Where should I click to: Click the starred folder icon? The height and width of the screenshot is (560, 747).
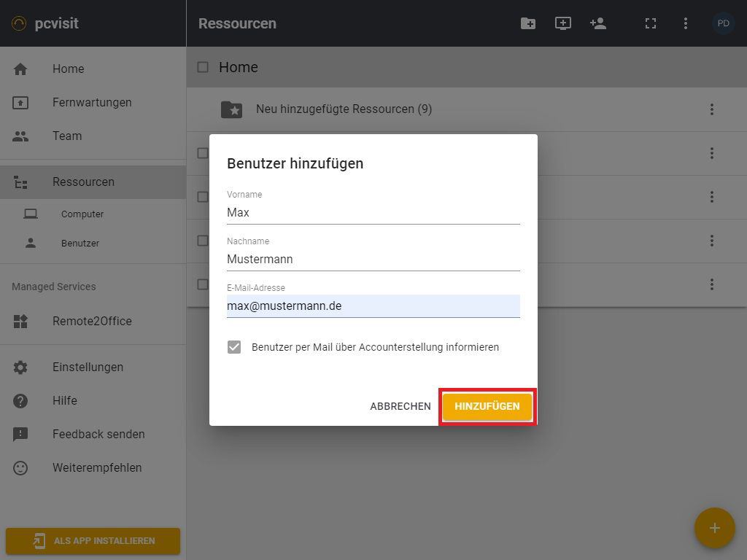pyautogui.click(x=231, y=109)
